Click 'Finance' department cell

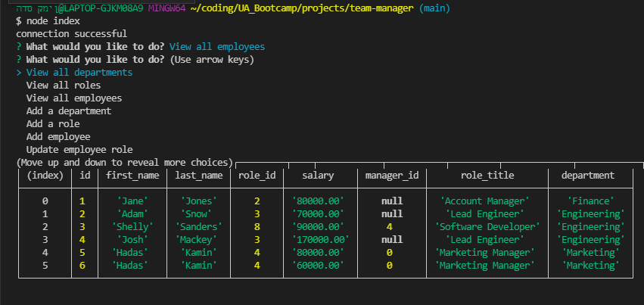pos(590,201)
